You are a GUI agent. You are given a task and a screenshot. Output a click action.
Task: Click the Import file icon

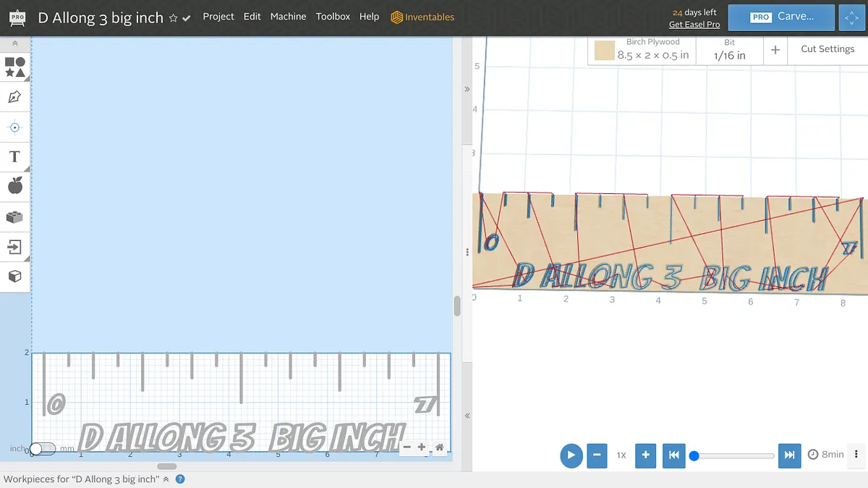point(14,247)
